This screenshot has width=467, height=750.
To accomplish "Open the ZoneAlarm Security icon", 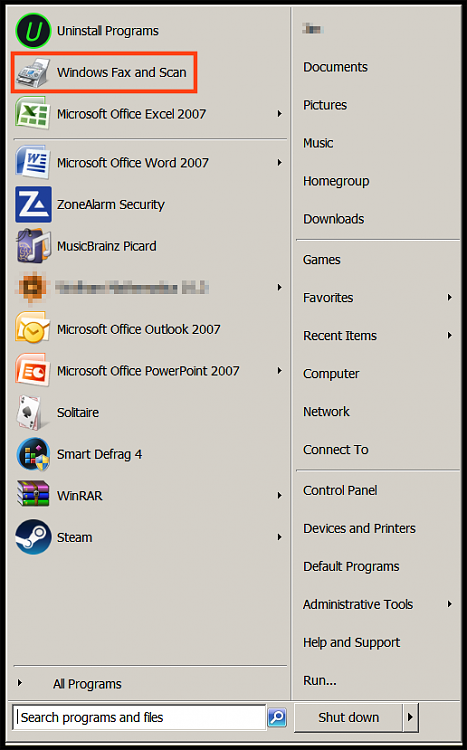I will click(x=33, y=204).
